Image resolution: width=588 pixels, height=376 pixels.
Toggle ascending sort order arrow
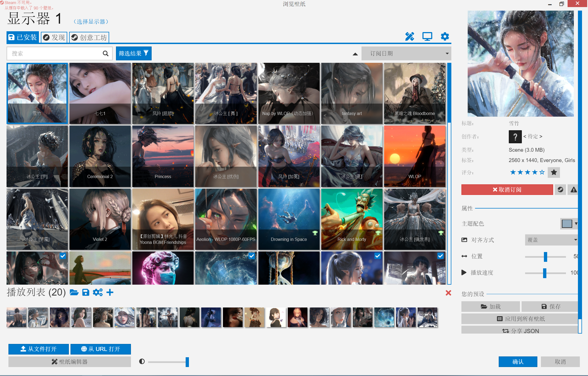[355, 54]
